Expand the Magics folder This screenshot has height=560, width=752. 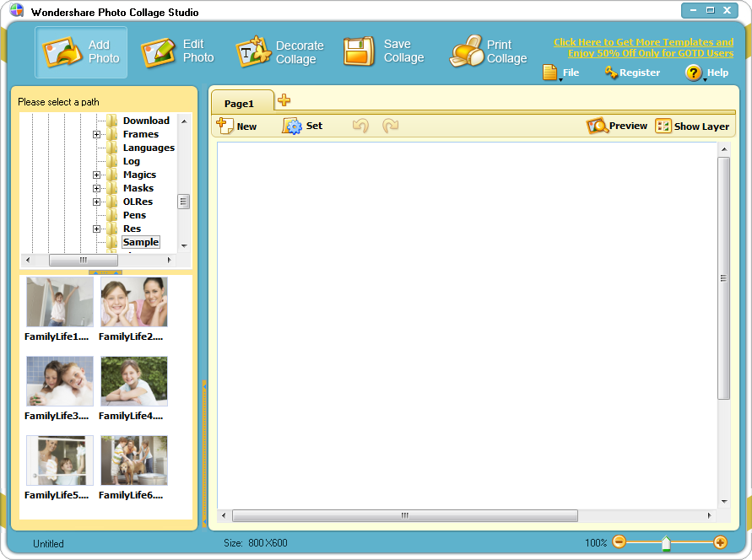point(96,175)
